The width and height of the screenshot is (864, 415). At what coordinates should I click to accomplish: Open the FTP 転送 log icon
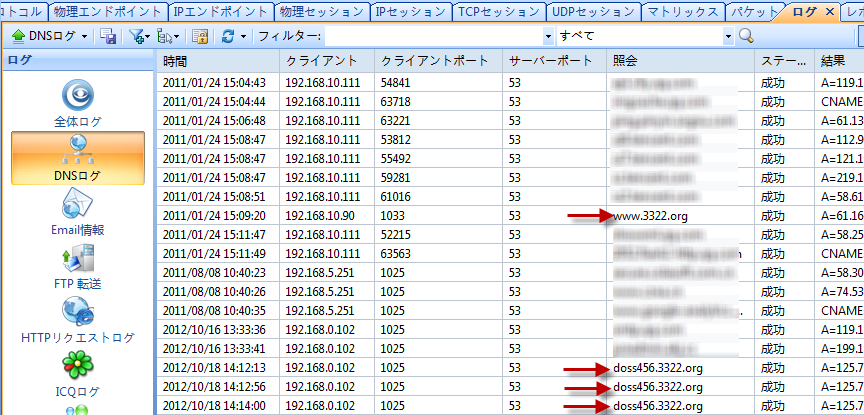77,266
